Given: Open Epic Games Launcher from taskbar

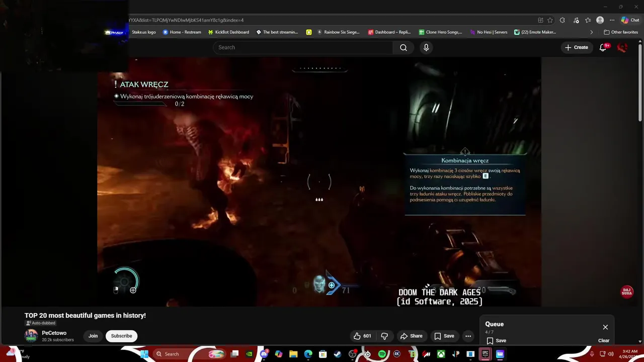Looking at the screenshot, I should [485, 354].
